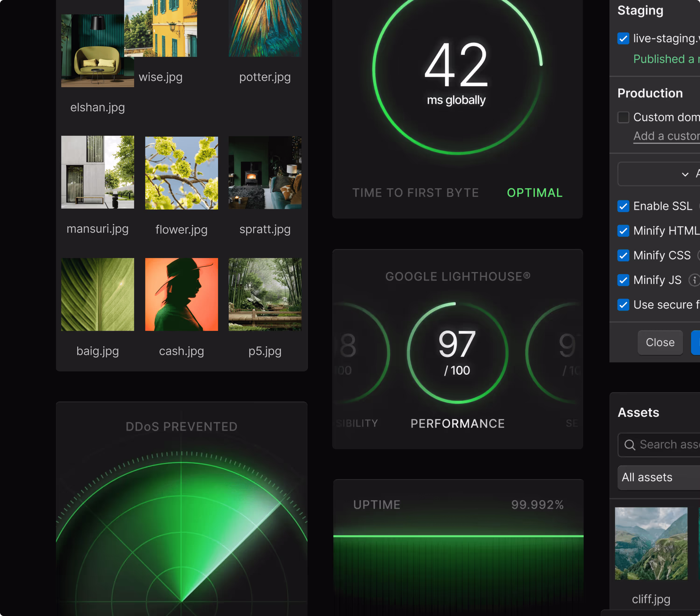700x616 pixels.
Task: Type in the Search assets field
Action: pos(668,445)
